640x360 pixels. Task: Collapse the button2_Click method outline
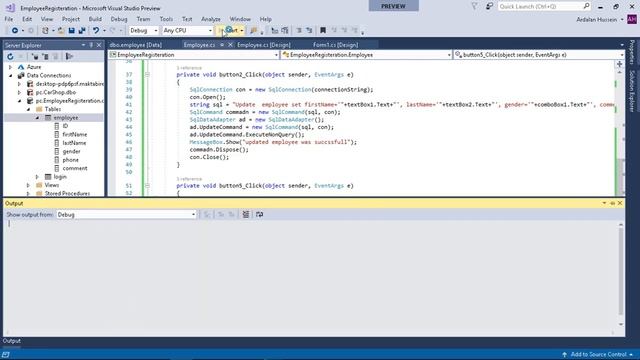point(147,75)
